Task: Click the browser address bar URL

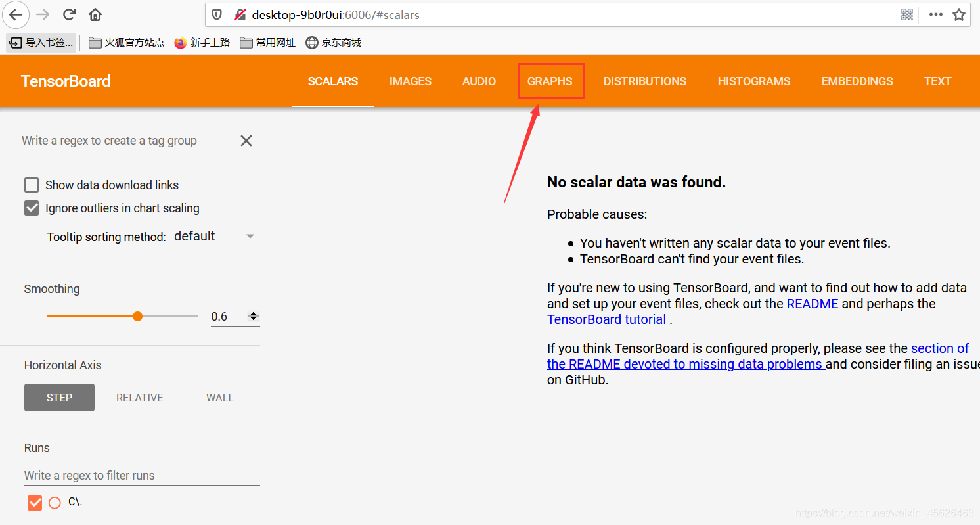Action: click(x=335, y=14)
